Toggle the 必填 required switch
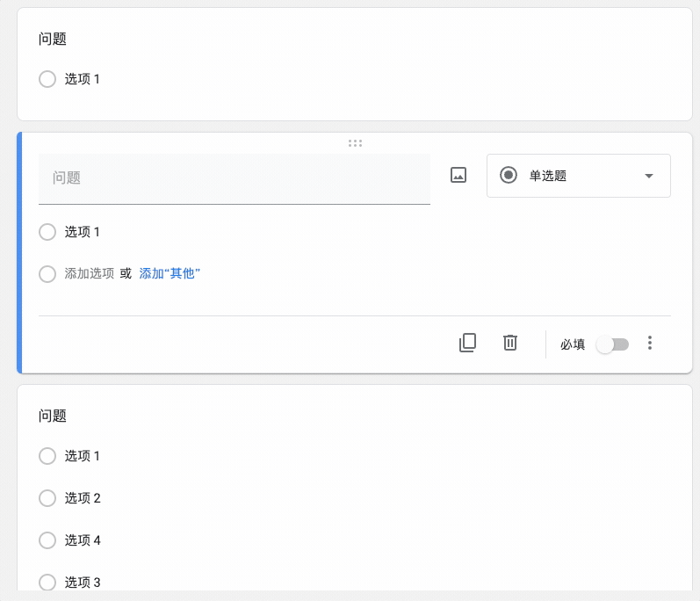Screen dimensions: 700x601 click(x=612, y=344)
